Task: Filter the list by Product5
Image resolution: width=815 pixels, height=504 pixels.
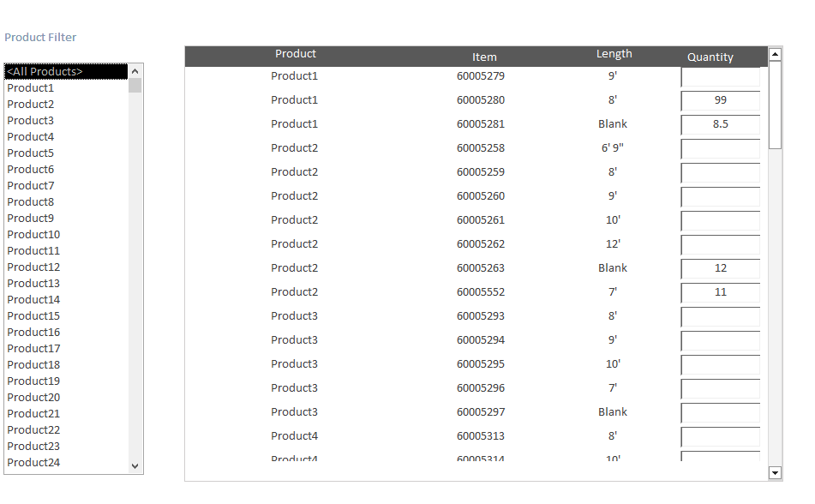Action: click(31, 153)
